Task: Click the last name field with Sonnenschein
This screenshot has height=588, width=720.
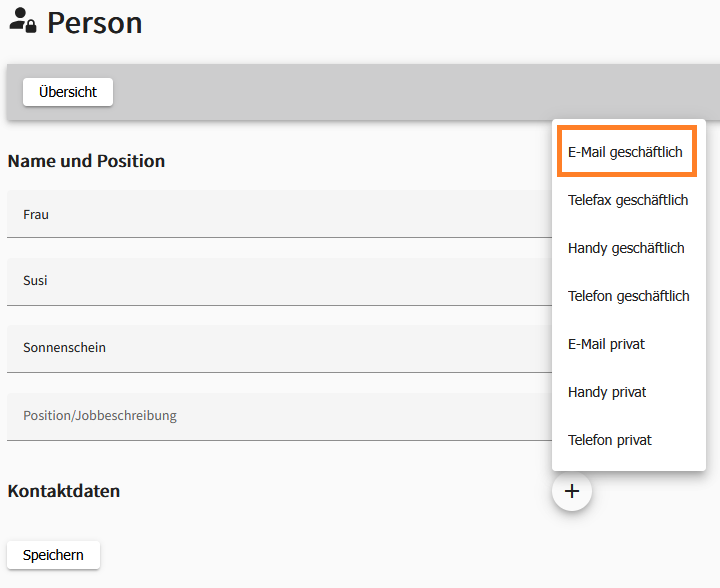Action: pos(270,348)
